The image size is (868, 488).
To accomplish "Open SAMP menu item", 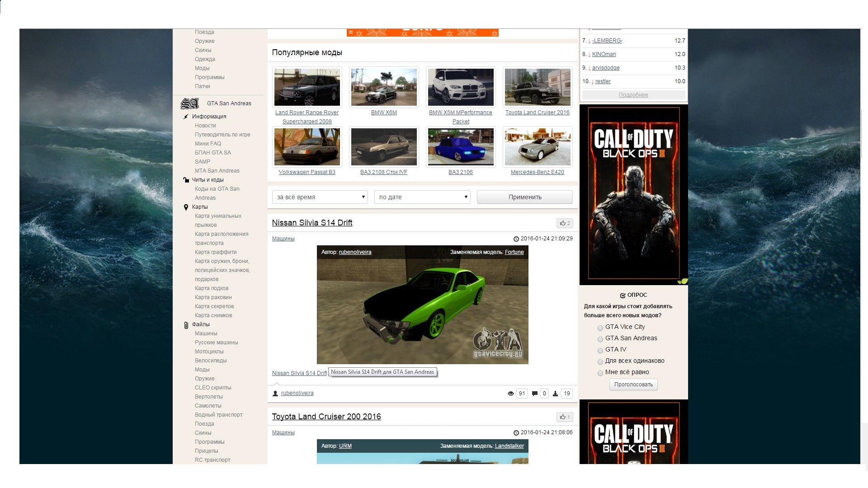I will (x=203, y=162).
